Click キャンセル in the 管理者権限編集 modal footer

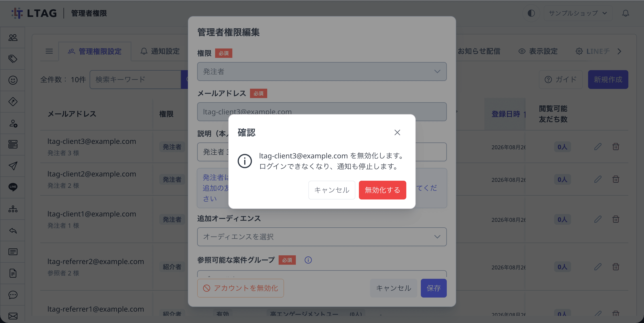pyautogui.click(x=394, y=288)
